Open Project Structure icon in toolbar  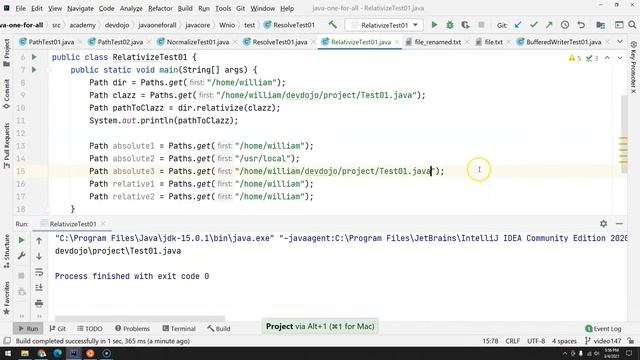tap(600, 25)
